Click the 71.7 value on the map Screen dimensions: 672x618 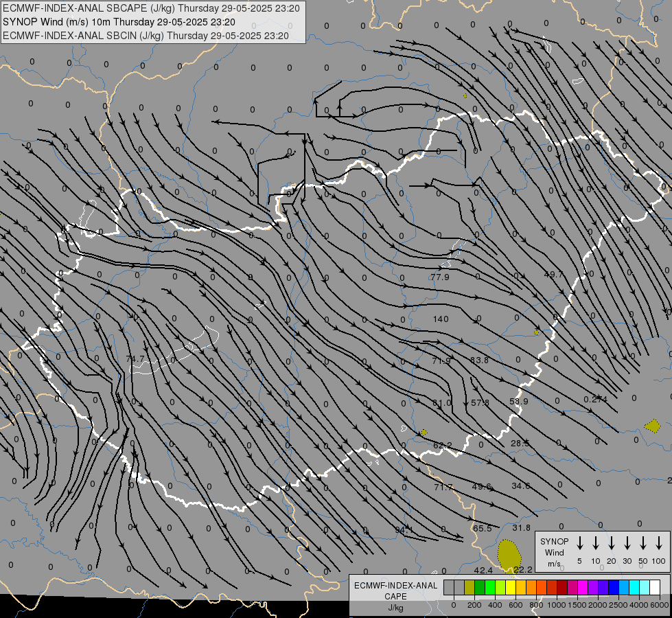coord(443,488)
